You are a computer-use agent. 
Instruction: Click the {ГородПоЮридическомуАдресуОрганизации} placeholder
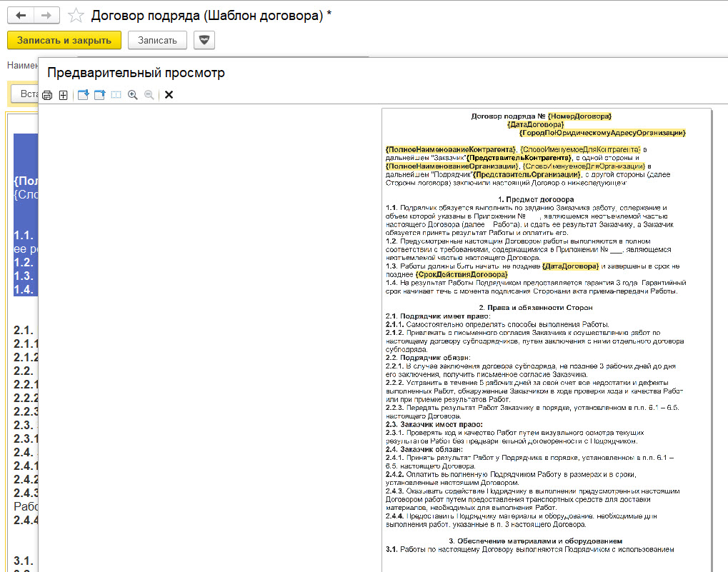[x=602, y=133]
